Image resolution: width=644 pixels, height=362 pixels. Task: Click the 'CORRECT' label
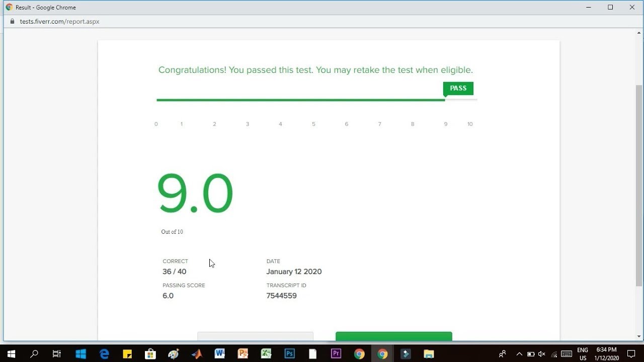[175, 261]
